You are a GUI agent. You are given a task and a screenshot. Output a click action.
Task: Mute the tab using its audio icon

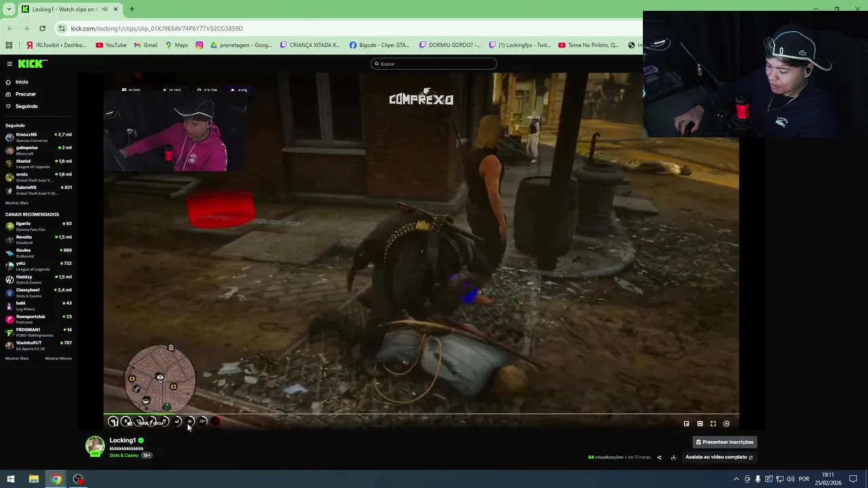(104, 9)
